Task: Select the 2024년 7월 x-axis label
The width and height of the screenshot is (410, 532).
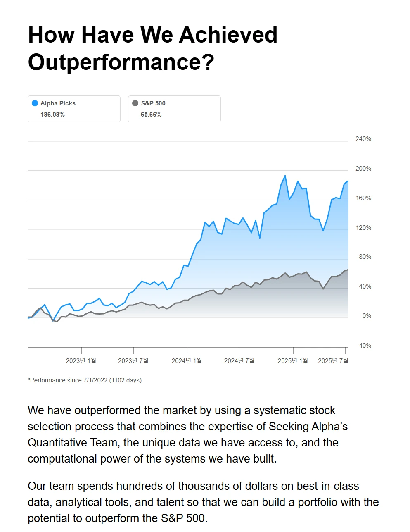Action: 239,361
